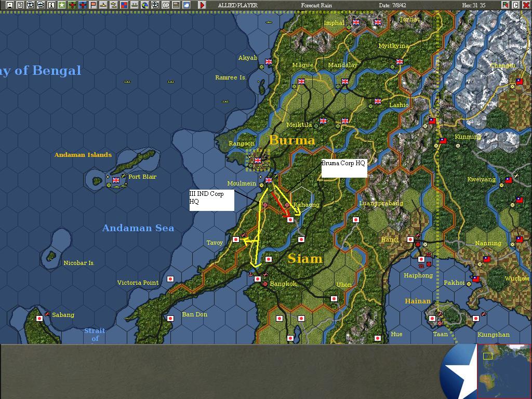
Task: Click the white highlighted hex at Rahaeng
Action: [301, 199]
